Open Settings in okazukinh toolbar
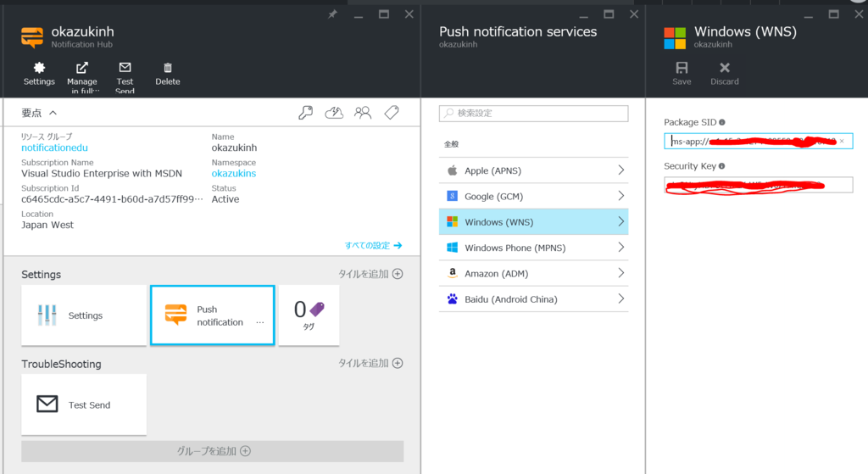The height and width of the screenshot is (474, 868). coord(39,74)
